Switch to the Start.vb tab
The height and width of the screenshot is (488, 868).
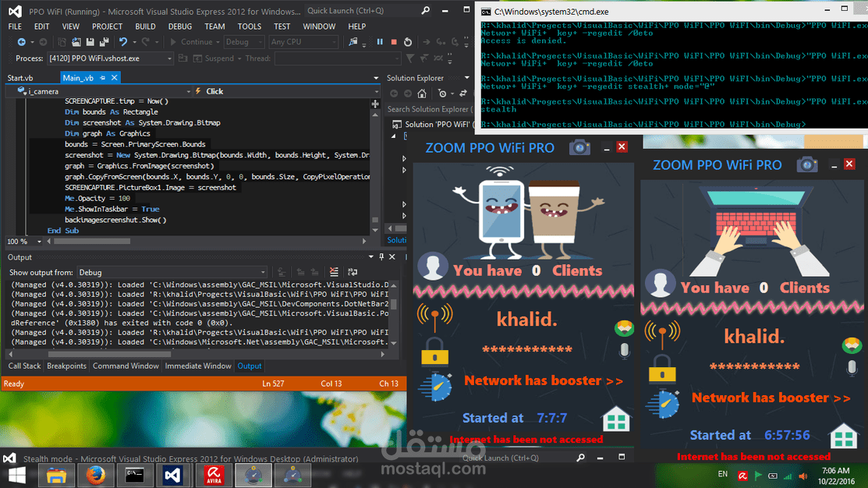[20, 78]
